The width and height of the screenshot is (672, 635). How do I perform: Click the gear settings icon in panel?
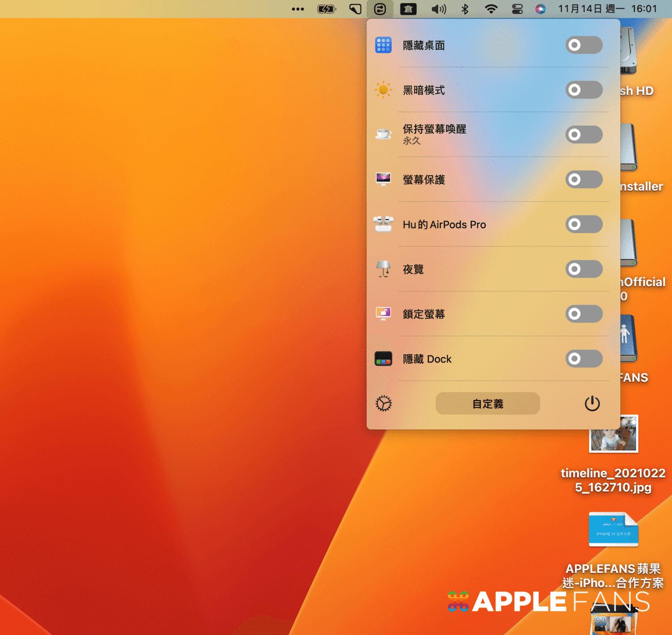click(383, 403)
